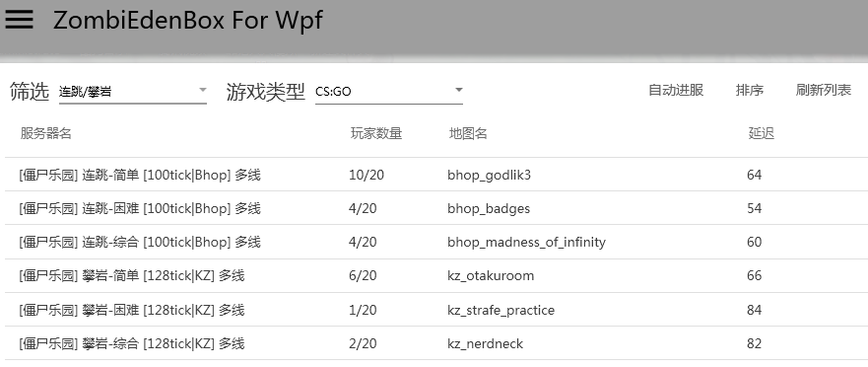Viewport: 868px width, 367px height.
Task: Select the 攀岩-综合 KZ server row
Action: click(x=436, y=343)
